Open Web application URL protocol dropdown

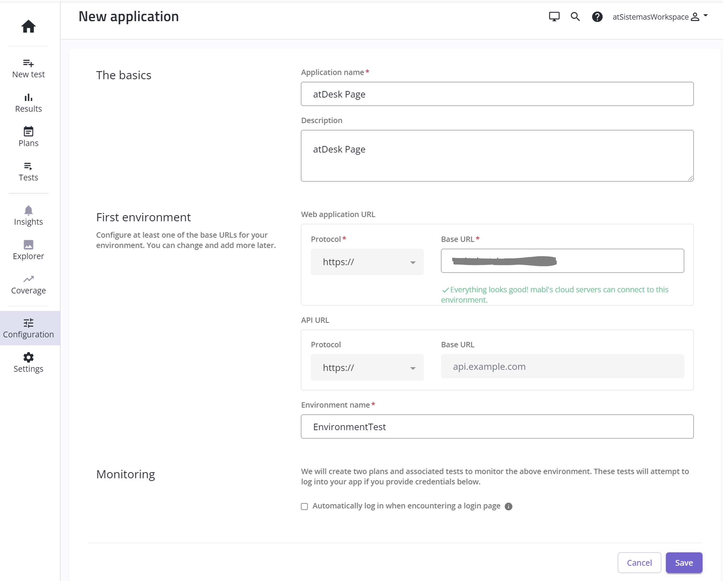367,262
